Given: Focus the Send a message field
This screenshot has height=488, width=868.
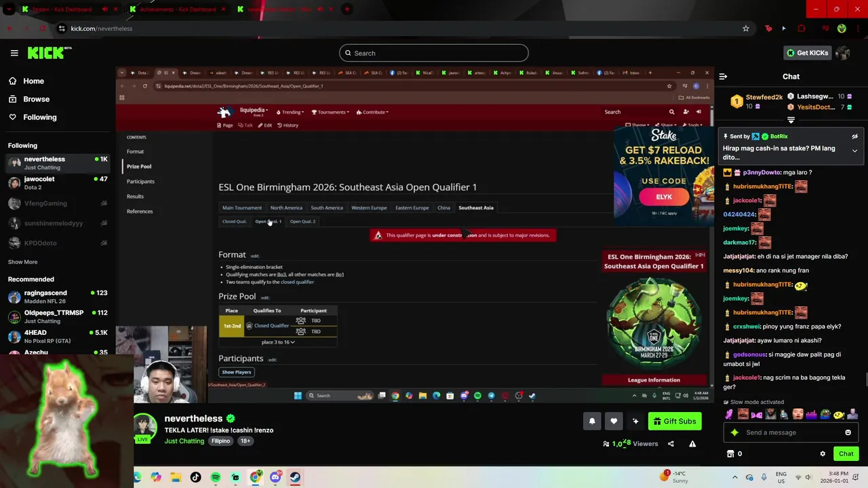Looking at the screenshot, I should click(790, 432).
